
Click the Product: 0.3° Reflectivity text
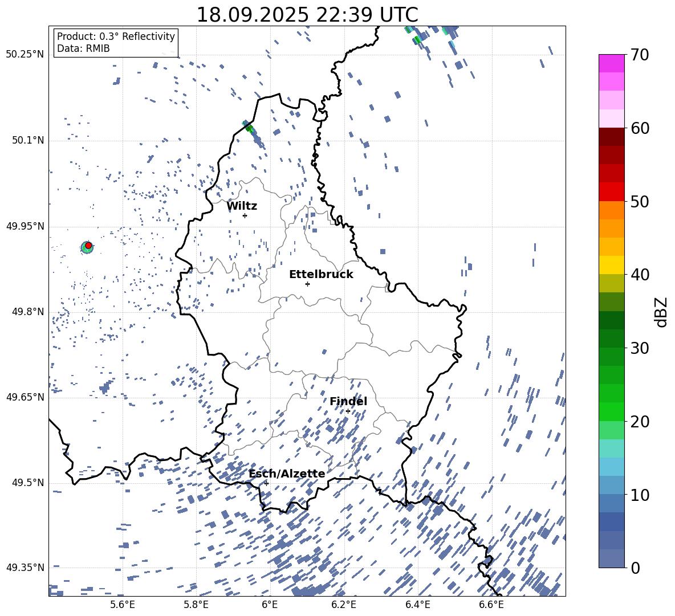pyautogui.click(x=116, y=36)
